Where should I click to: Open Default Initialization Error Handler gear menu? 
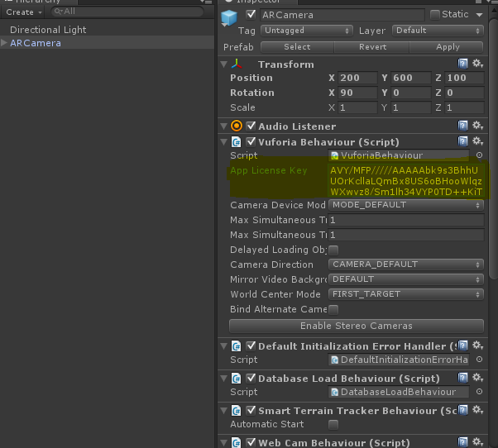tap(477, 346)
